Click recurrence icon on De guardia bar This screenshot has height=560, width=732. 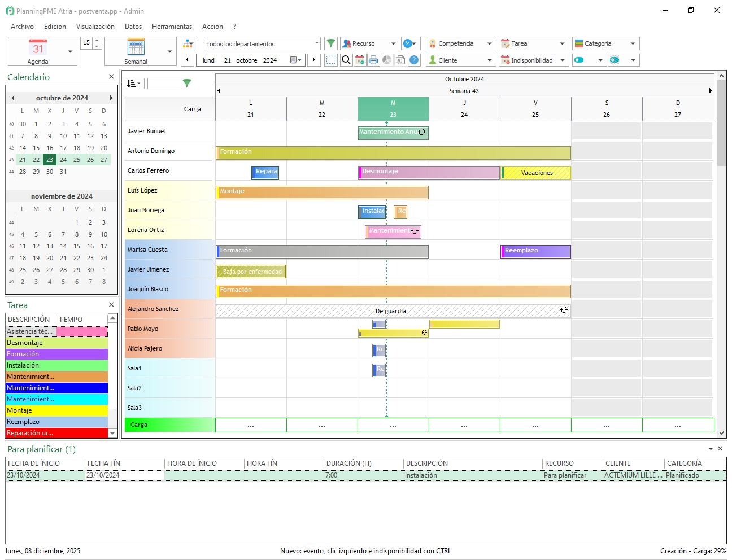point(564,310)
